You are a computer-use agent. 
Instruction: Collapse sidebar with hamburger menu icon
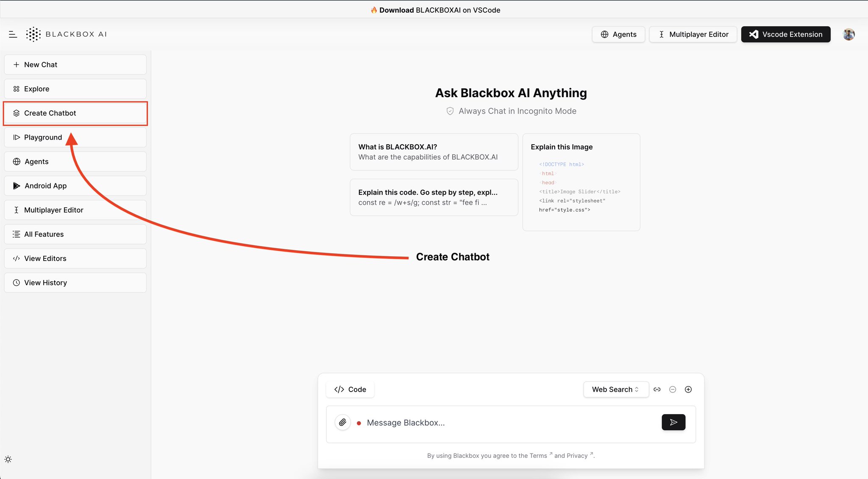click(13, 34)
